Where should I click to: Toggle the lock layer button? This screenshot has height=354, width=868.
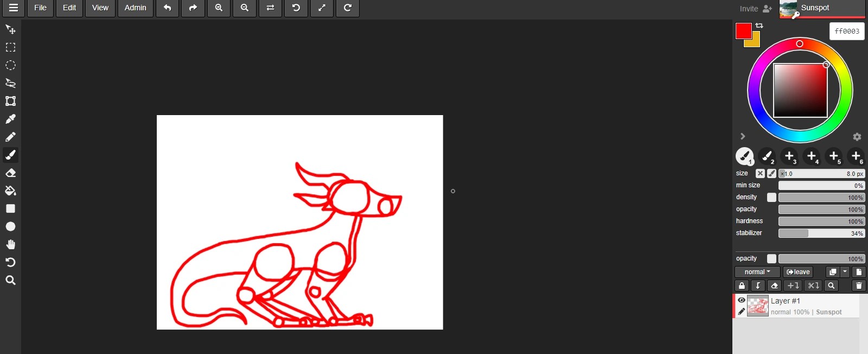(742, 286)
